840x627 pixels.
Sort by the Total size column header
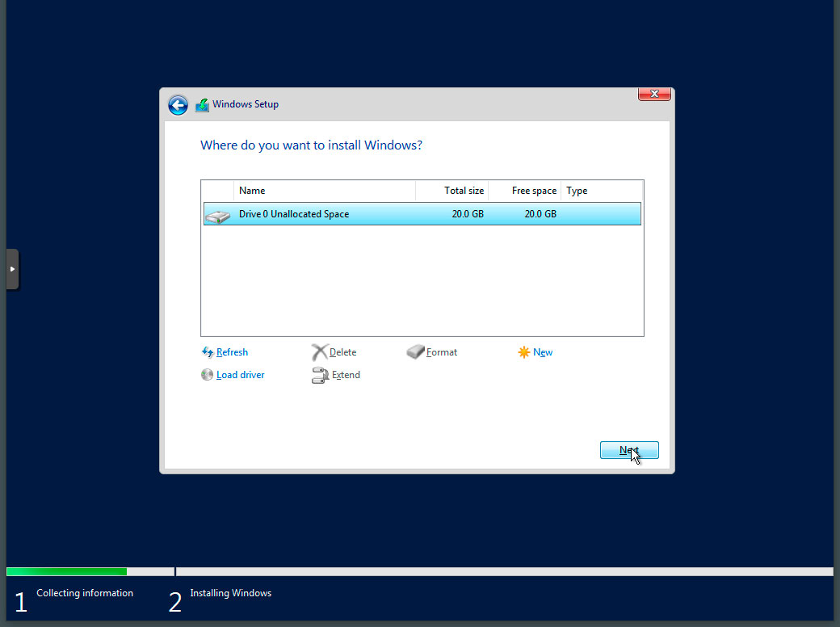(465, 190)
